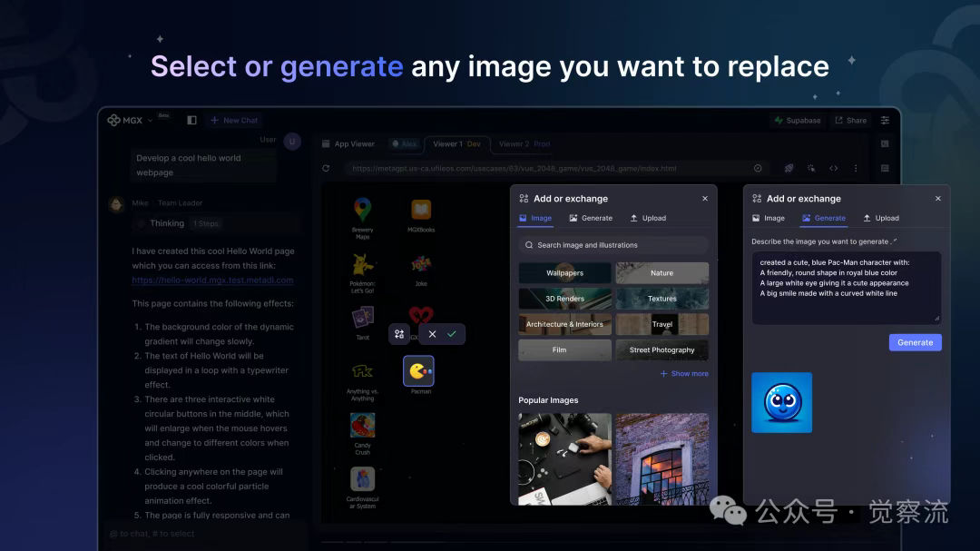
Task: Select the desk flat-lay popular image
Action: (565, 459)
